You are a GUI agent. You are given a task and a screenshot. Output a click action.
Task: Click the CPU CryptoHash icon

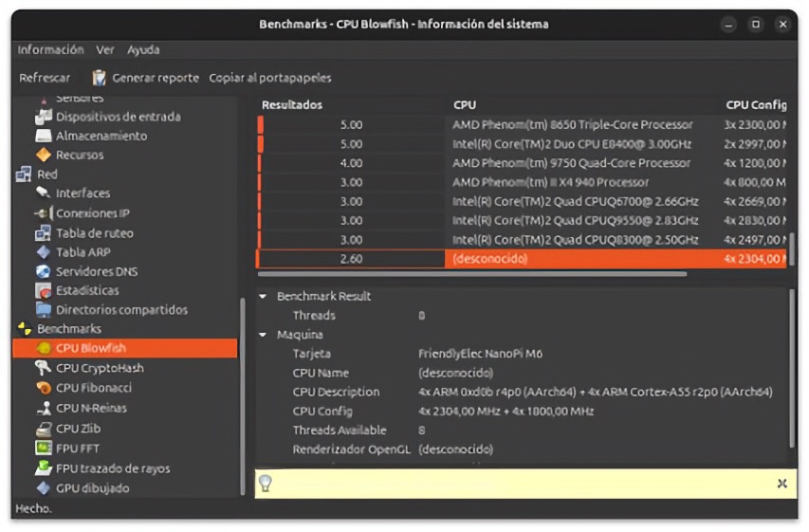click(x=43, y=368)
